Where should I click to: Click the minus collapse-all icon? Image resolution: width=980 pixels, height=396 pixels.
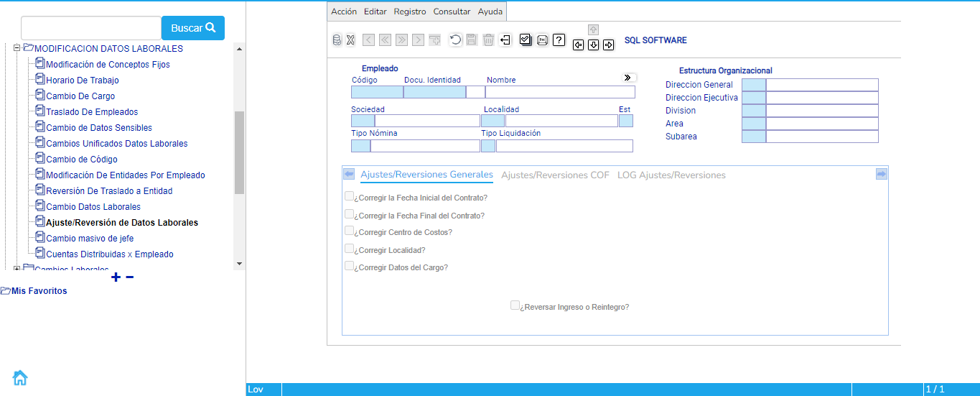click(130, 277)
